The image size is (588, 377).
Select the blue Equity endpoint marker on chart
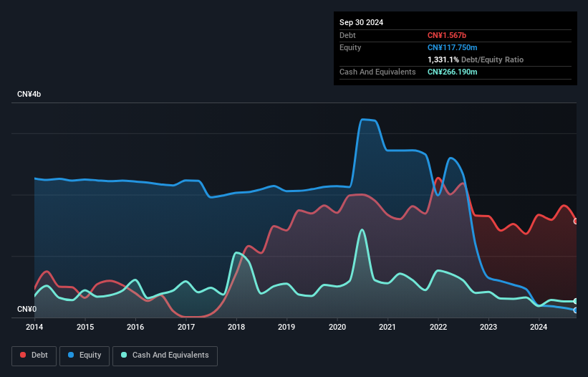pyautogui.click(x=576, y=310)
